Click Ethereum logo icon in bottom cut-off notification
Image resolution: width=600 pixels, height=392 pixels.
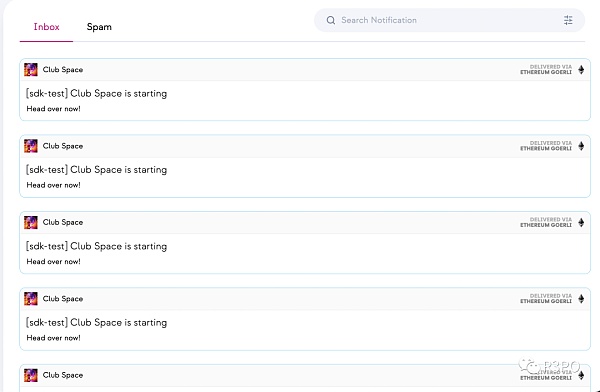[x=581, y=375]
